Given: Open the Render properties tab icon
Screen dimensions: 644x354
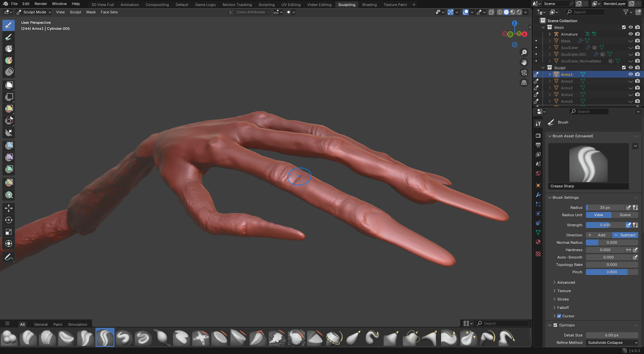Looking at the screenshot, I should 538,136.
